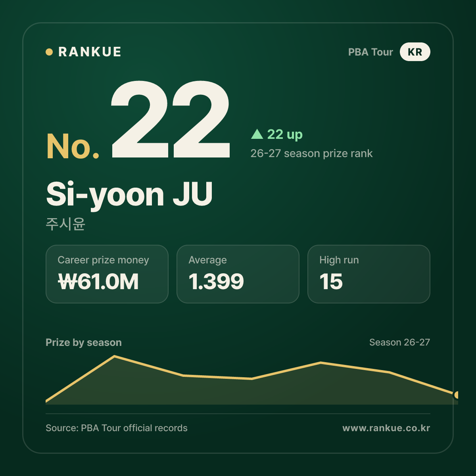Open the High run 15 card
The image size is (476, 476).
[x=369, y=274]
